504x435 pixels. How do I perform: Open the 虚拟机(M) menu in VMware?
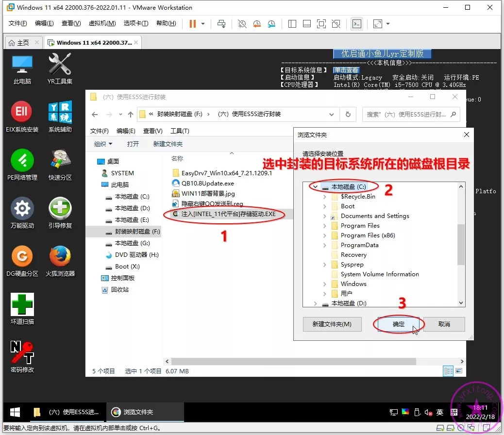point(102,23)
